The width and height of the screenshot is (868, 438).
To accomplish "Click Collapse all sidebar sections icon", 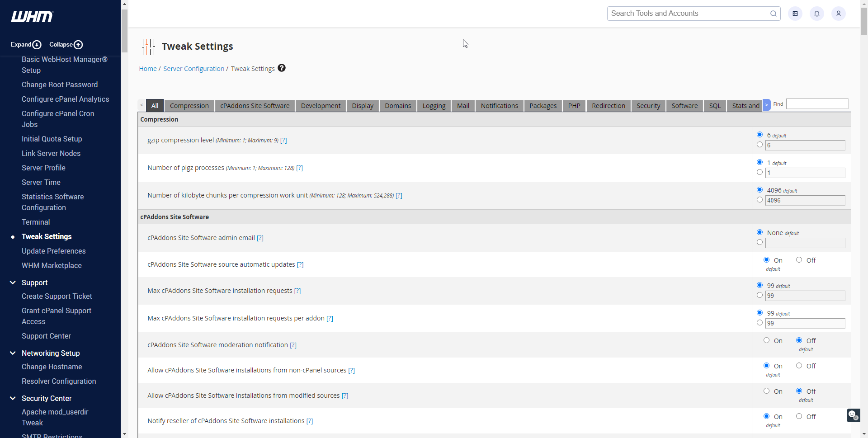I will [78, 45].
